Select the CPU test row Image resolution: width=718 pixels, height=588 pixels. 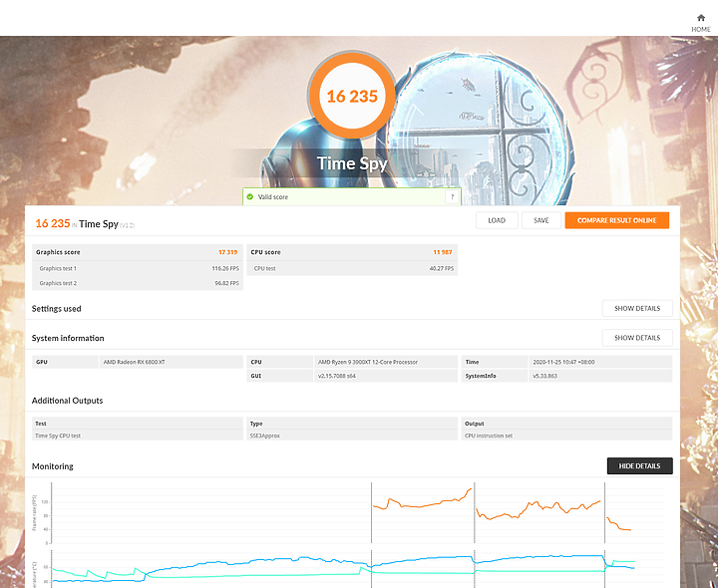[x=352, y=269]
